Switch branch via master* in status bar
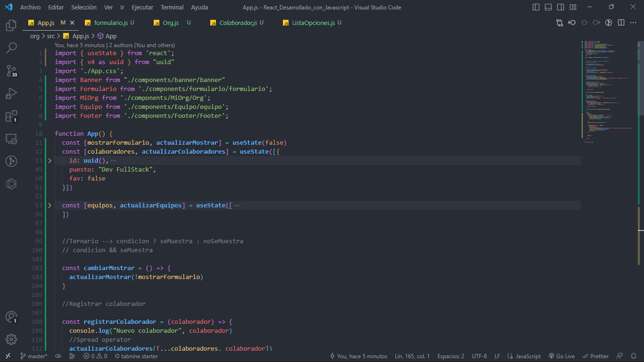 click(34, 356)
